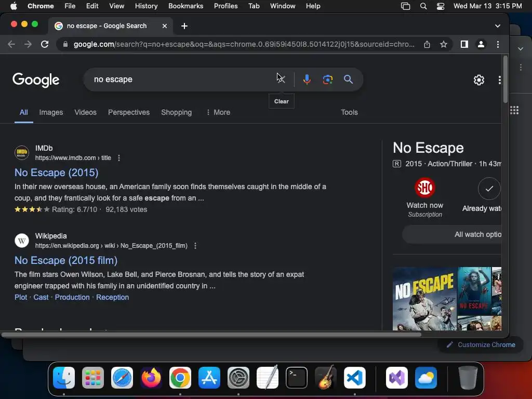Go forward in Chrome history
Screen dimensions: 532x399
click(x=28, y=44)
